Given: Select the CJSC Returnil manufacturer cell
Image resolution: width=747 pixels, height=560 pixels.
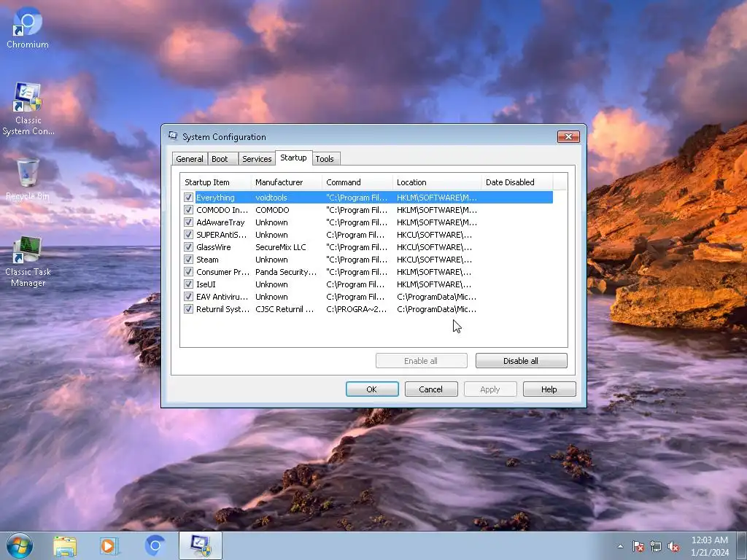Looking at the screenshot, I should coord(285,308).
